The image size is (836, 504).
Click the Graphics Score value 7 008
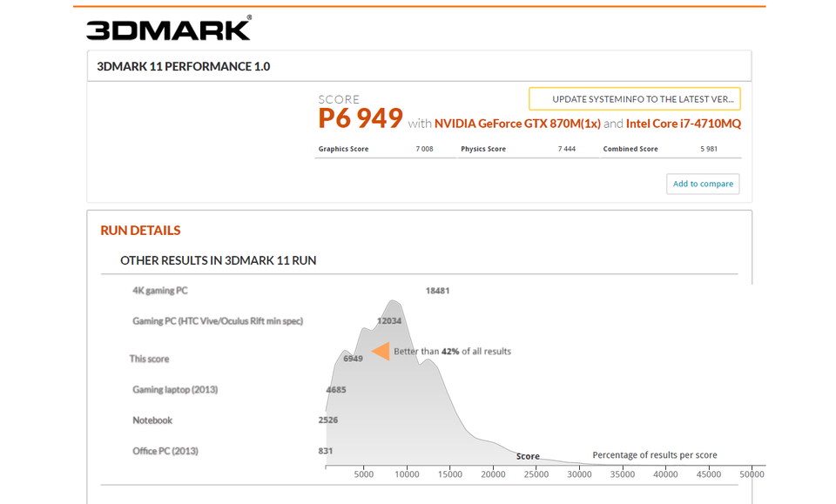pyautogui.click(x=424, y=149)
